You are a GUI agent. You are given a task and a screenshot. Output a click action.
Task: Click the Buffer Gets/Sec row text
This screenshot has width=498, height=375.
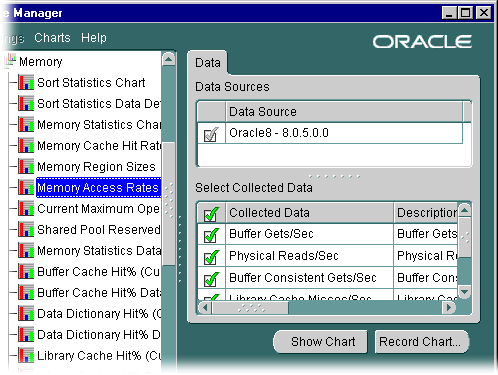tap(271, 234)
